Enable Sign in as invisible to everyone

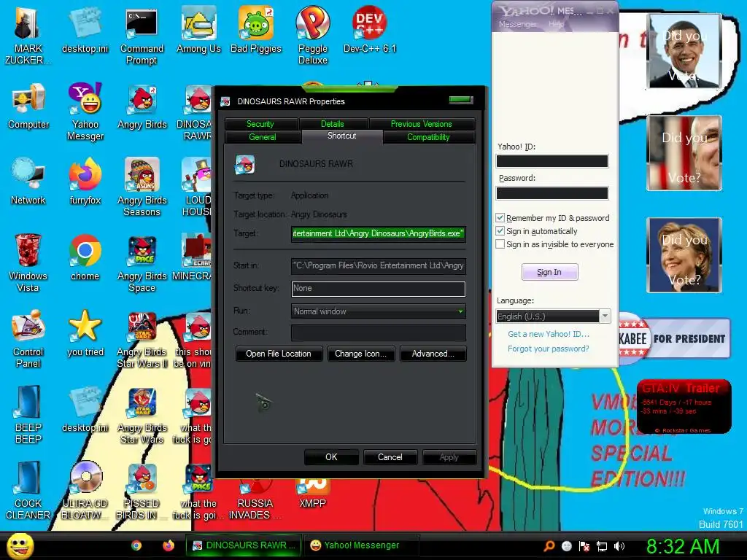tap(500, 244)
